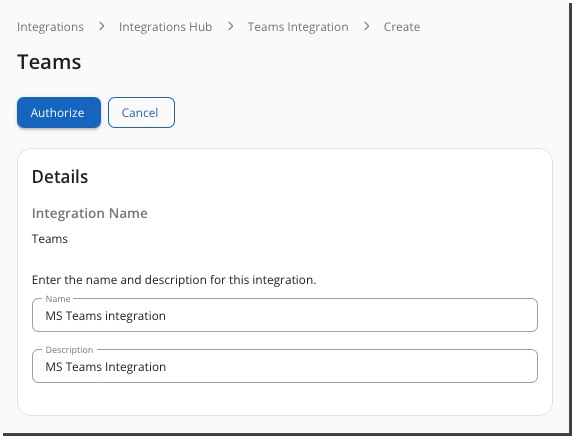The image size is (572, 436).
Task: Cancel the Teams integration creation
Action: pos(141,112)
